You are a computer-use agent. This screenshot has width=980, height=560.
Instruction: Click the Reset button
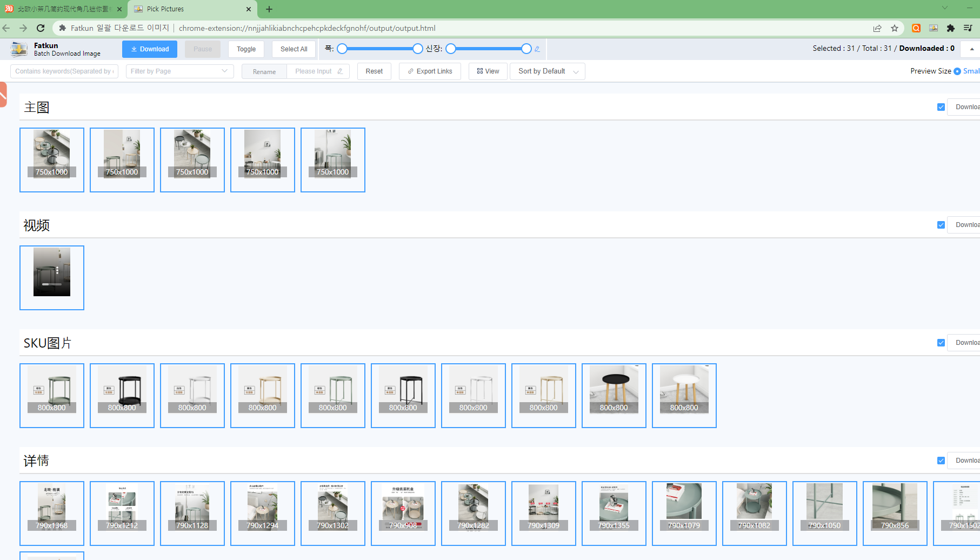[x=374, y=71]
